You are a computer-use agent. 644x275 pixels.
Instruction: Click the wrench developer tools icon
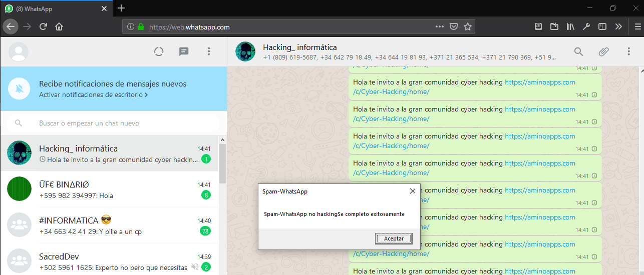pyautogui.click(x=586, y=27)
